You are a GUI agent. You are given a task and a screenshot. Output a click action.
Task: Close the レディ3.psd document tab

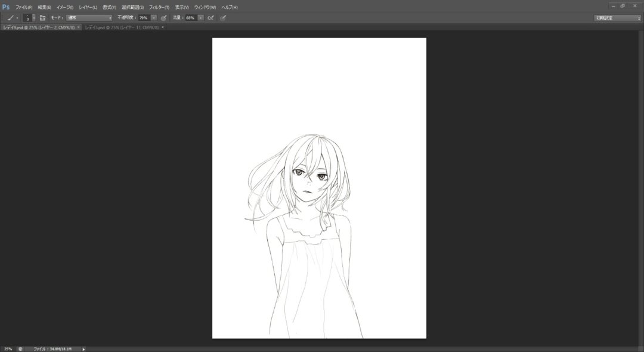[163, 27]
